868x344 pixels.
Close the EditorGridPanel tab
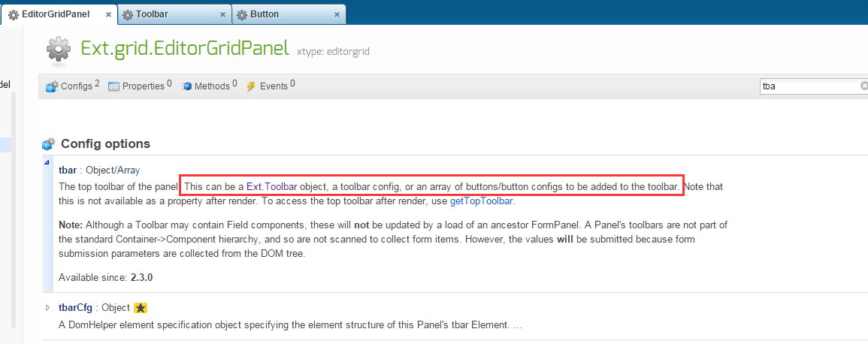(108, 14)
